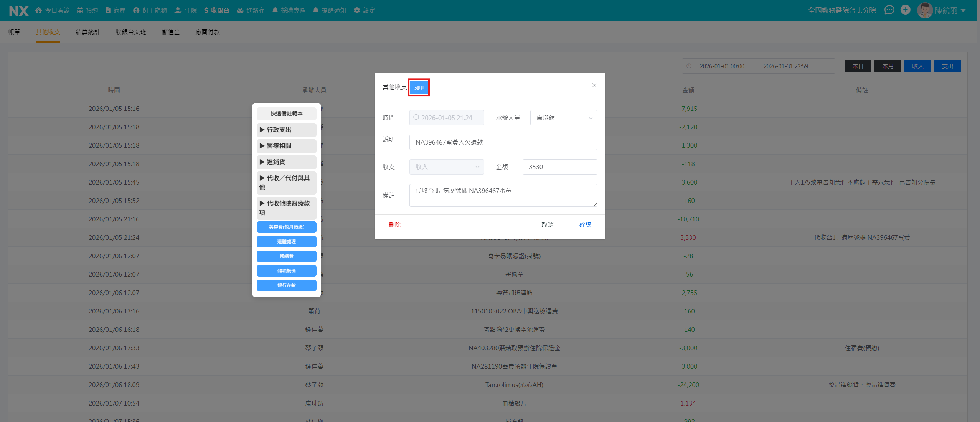The image size is (980, 422).
Task: Switch to 收銀台交班 tab
Action: (x=131, y=32)
